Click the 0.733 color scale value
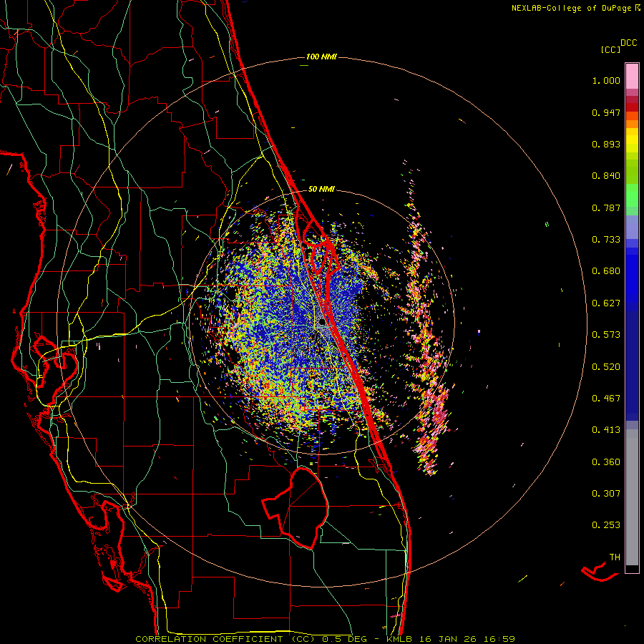The width and height of the screenshot is (644, 644). coord(606,240)
